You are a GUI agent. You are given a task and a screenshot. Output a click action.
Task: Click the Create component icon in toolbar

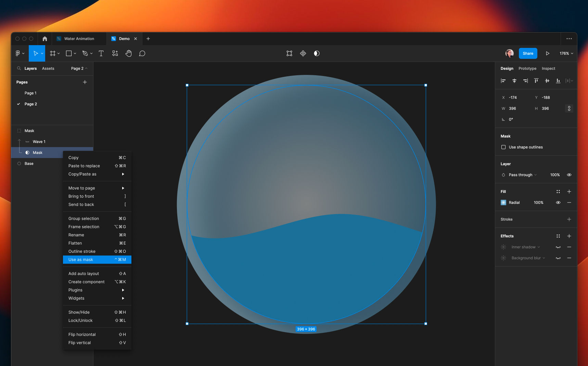(x=303, y=53)
